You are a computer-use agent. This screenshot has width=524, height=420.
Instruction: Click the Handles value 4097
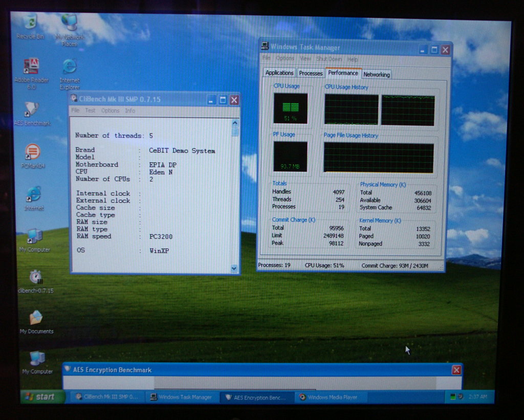pos(338,192)
